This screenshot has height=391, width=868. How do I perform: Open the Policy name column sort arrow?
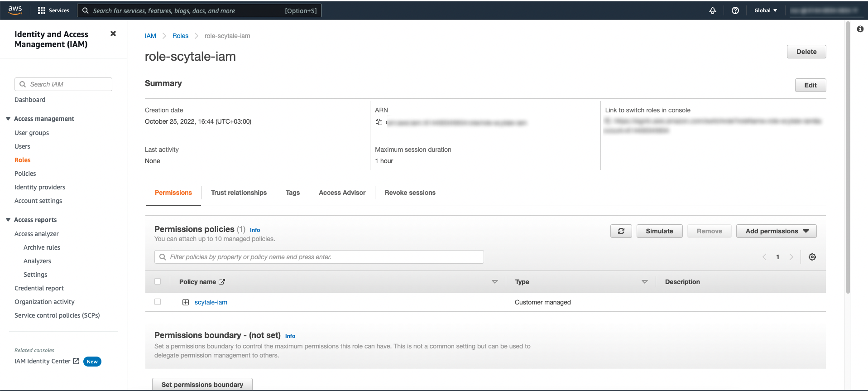(x=495, y=282)
